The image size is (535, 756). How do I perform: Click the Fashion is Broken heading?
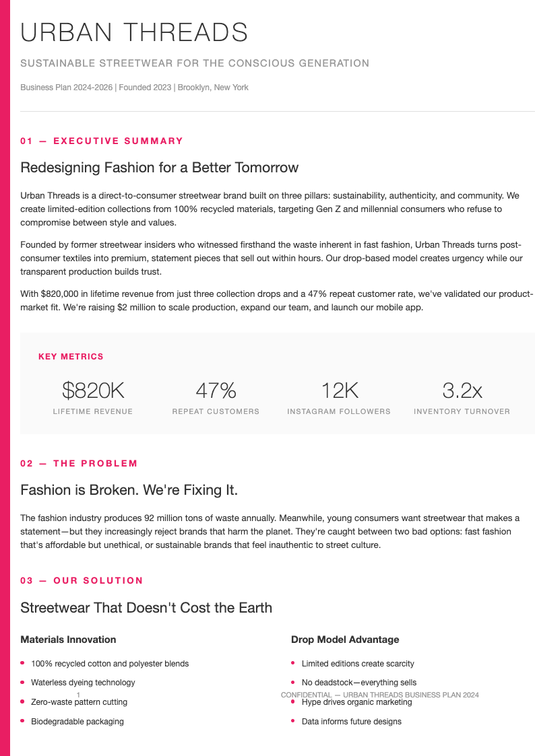(129, 490)
